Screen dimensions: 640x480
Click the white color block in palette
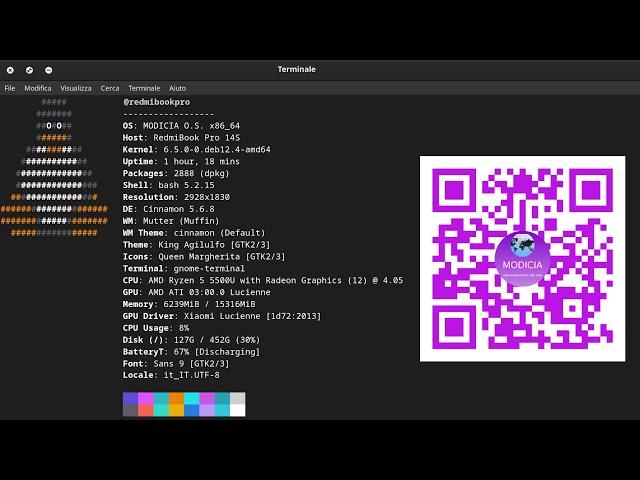coord(238,410)
